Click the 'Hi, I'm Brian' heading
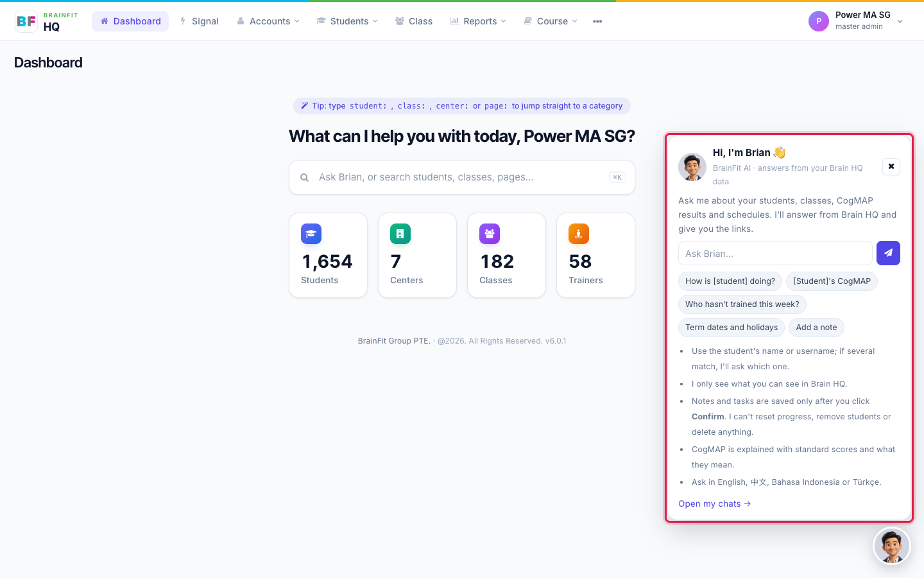This screenshot has width=924, height=578. click(749, 152)
